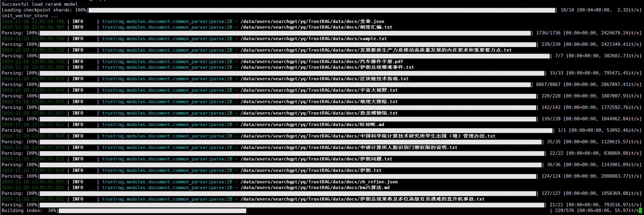The height and width of the screenshot is (215, 644).
Task: Click the "35/35" parsing count
Action: (554, 142)
